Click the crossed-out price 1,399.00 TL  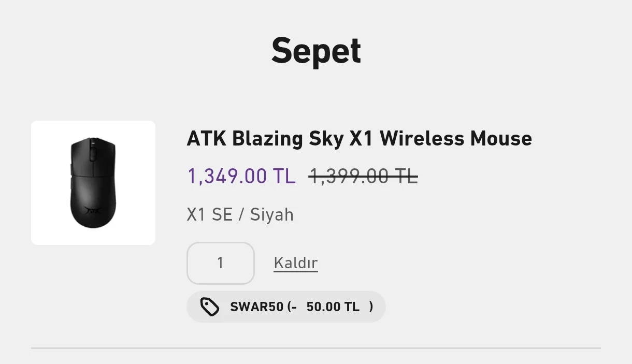tap(363, 177)
